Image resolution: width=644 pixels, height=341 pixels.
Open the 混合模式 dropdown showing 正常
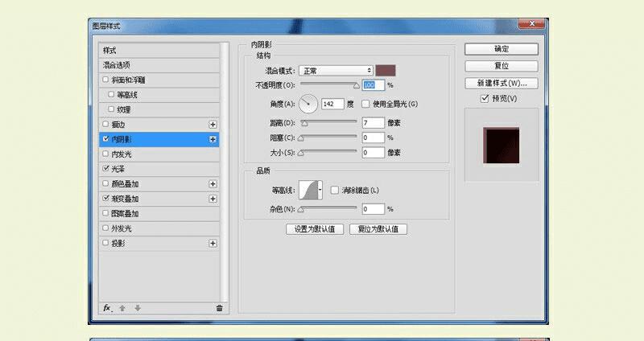pyautogui.click(x=336, y=71)
